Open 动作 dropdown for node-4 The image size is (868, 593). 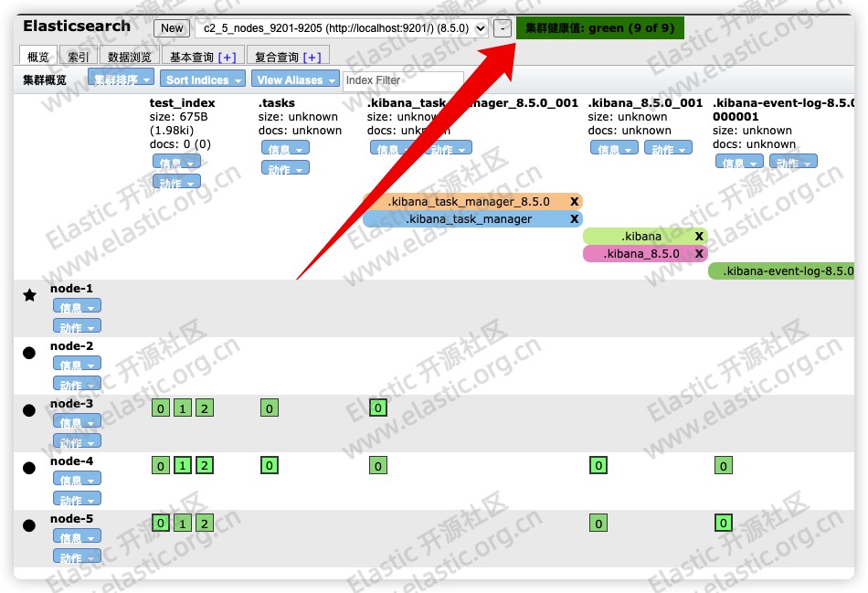coord(77,499)
